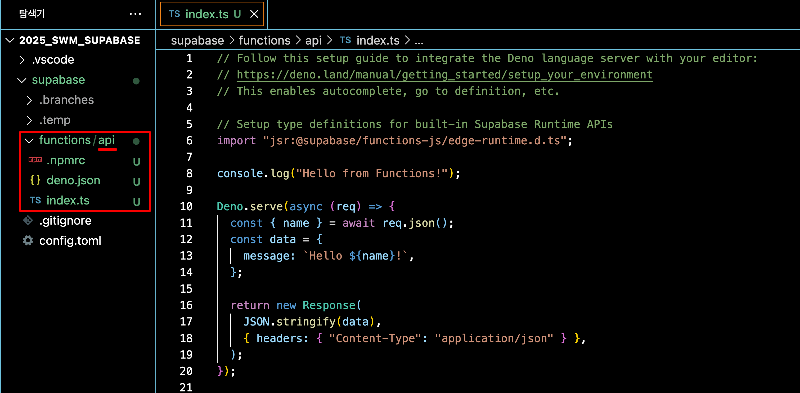Screen dimensions: 800x393
Task: Click the import statement on line 6
Action: (395, 141)
